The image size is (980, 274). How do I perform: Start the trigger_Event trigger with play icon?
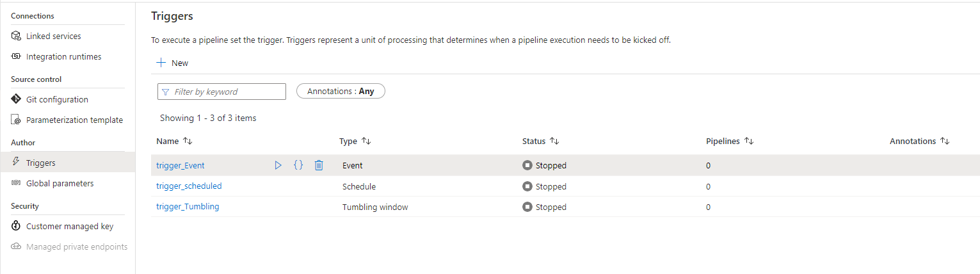[x=278, y=165]
